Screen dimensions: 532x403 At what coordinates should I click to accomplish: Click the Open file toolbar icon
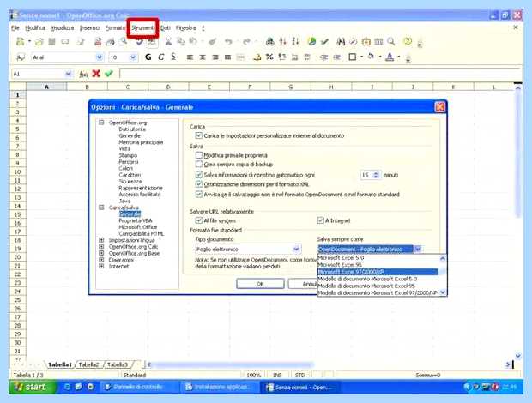click(x=39, y=42)
